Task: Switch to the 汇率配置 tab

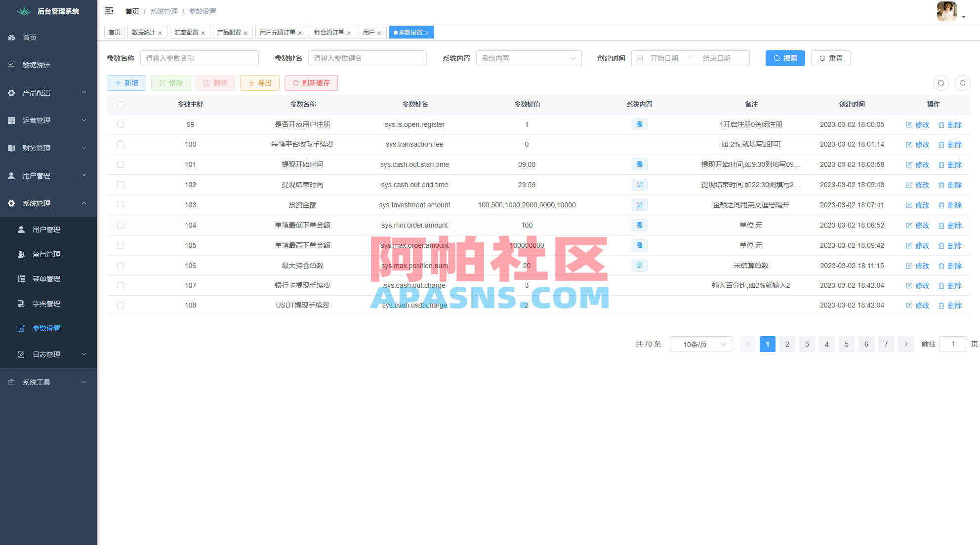Action: click(x=186, y=32)
